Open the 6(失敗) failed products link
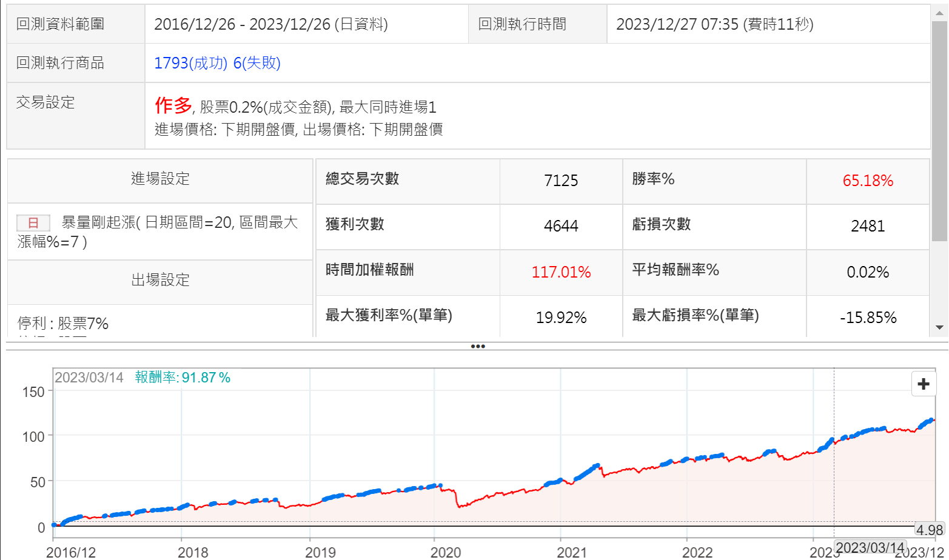 257,63
